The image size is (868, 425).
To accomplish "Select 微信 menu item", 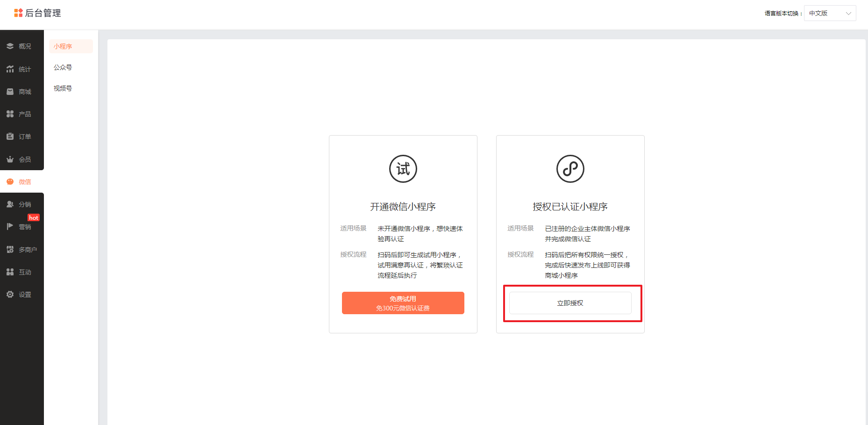I will coord(22,182).
